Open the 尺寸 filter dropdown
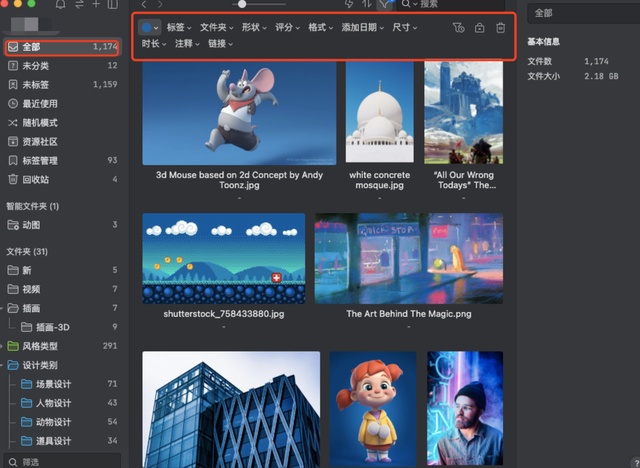 [x=404, y=27]
